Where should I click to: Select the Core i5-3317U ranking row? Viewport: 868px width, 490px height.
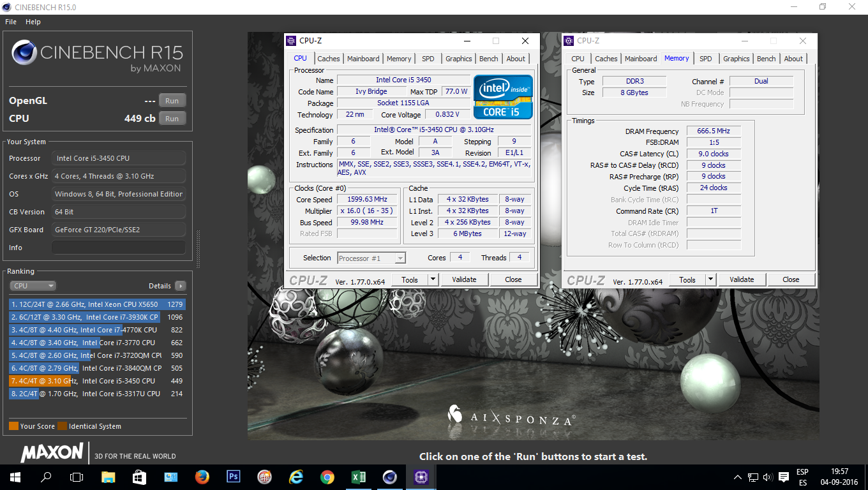97,394
